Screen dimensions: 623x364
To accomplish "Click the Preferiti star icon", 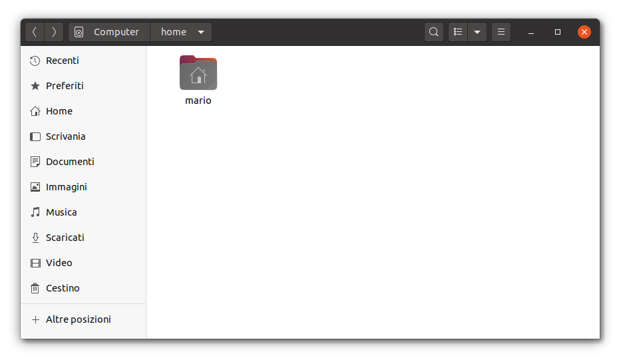I will pos(35,86).
